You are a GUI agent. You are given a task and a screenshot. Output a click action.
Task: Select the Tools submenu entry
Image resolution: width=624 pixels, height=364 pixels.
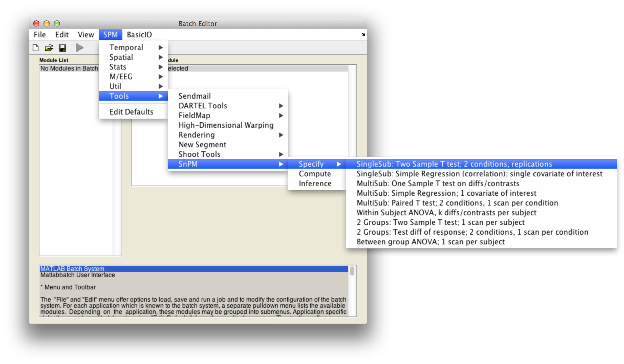click(x=133, y=96)
